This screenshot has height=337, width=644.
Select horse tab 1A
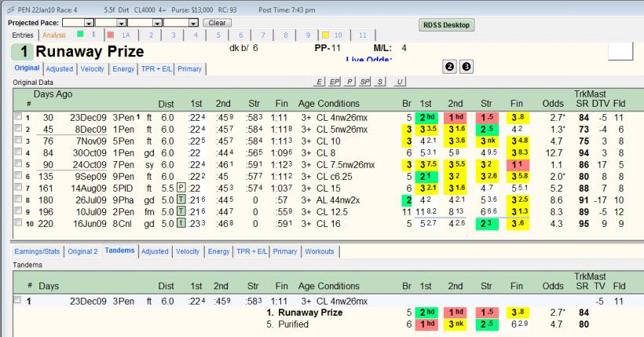pos(122,35)
